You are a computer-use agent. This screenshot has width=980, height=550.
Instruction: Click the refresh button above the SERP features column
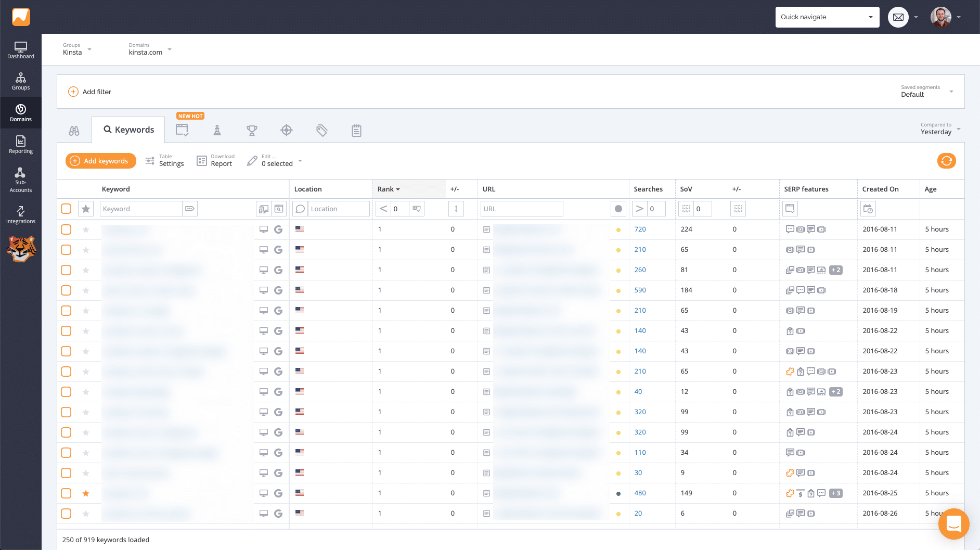[x=947, y=161]
